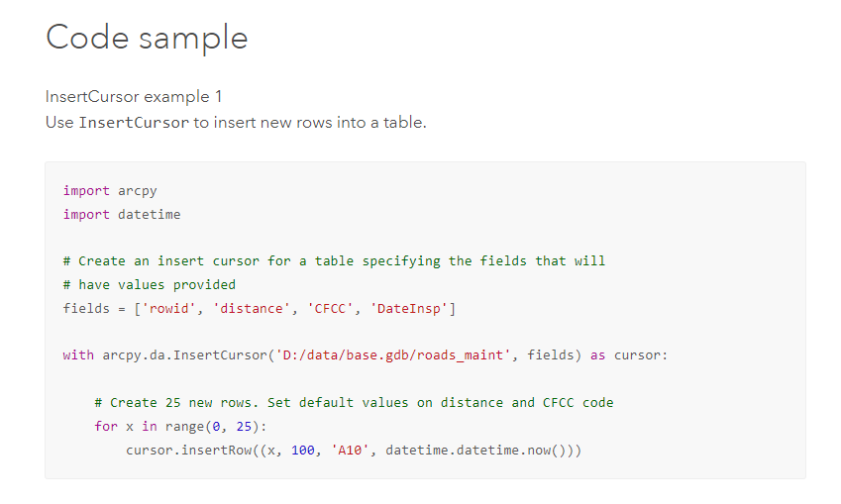Click the "as cursor:" text ending the with statement
This screenshot has height=504, width=841.
point(629,354)
